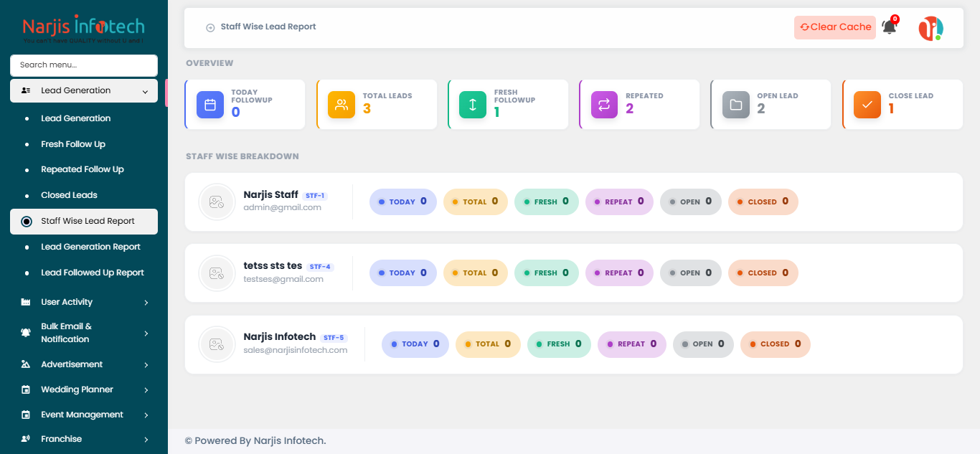The width and height of the screenshot is (980, 454).
Task: Click sales@narjisinfotech.com email text
Action: click(x=296, y=350)
